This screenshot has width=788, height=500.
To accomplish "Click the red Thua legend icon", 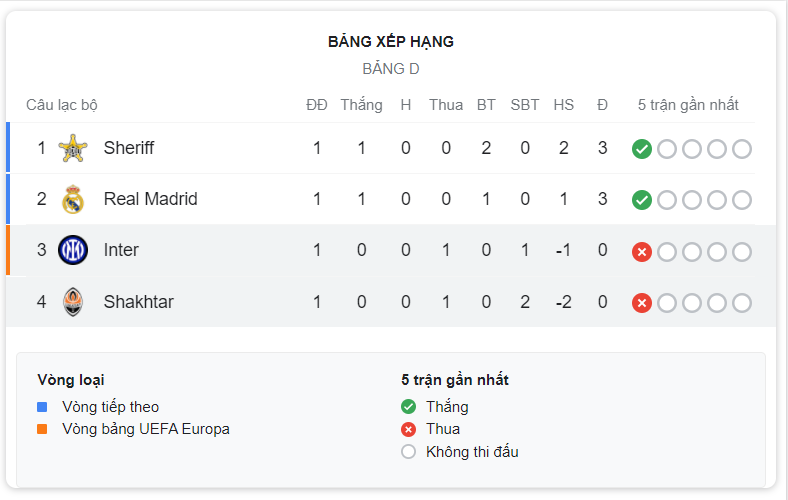I will point(409,429).
